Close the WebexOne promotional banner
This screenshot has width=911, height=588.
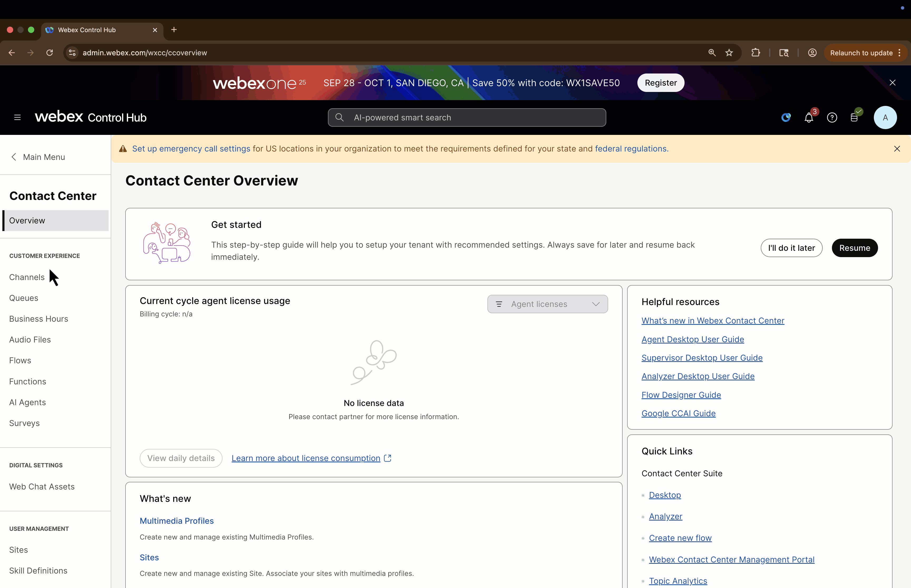(892, 83)
